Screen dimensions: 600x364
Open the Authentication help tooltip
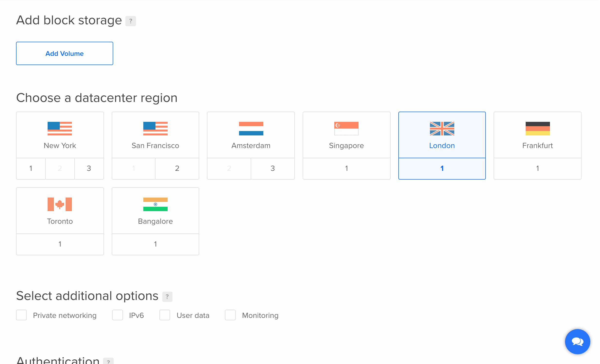(x=109, y=362)
